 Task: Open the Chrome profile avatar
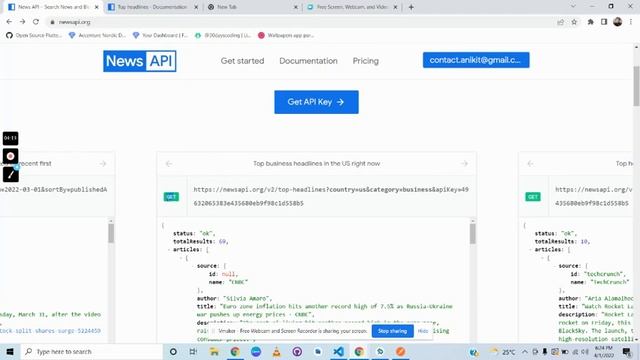[618, 22]
